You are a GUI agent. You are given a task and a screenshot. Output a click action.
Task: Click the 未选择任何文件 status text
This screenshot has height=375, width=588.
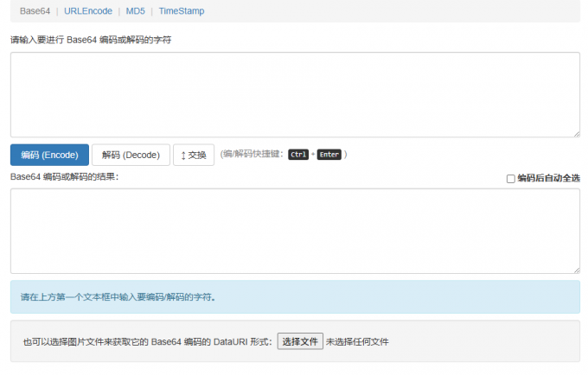(x=357, y=341)
